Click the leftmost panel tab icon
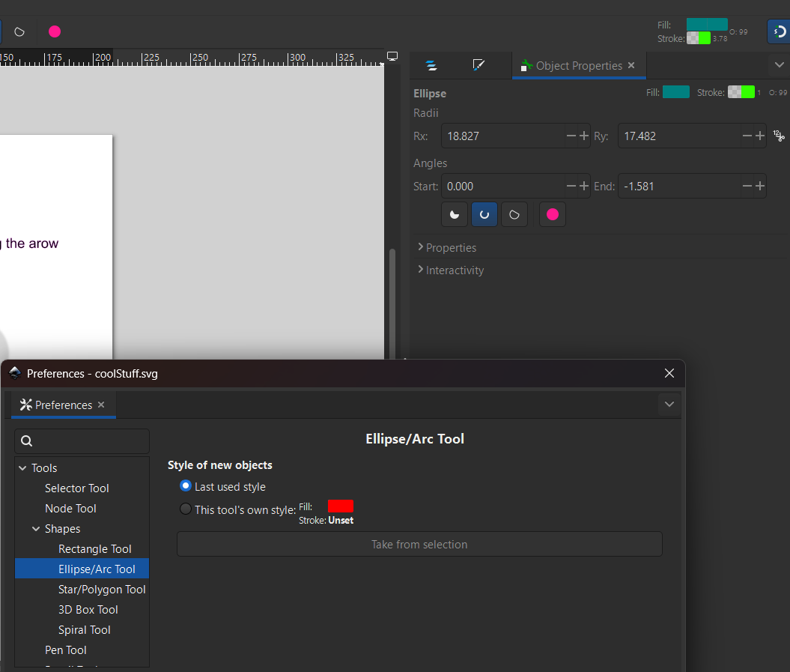This screenshot has width=790, height=672. click(x=432, y=65)
